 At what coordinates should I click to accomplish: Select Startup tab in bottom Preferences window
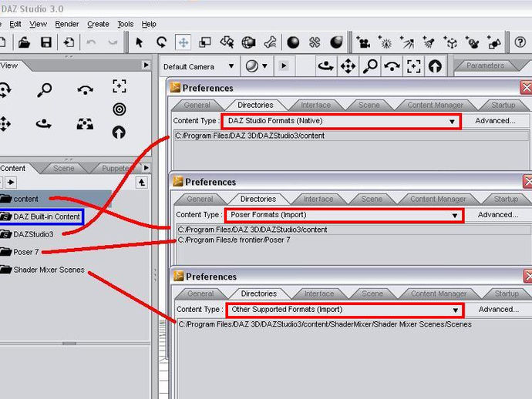tap(507, 293)
